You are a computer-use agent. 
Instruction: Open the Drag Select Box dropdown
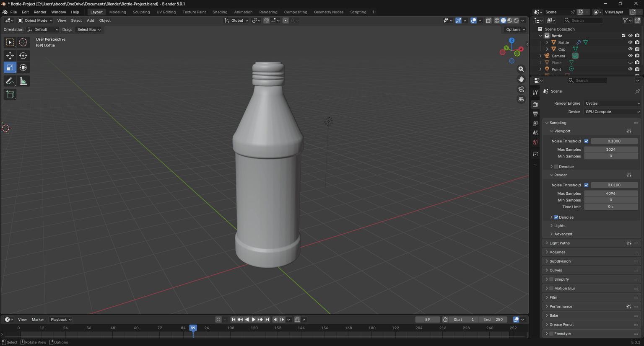89,30
